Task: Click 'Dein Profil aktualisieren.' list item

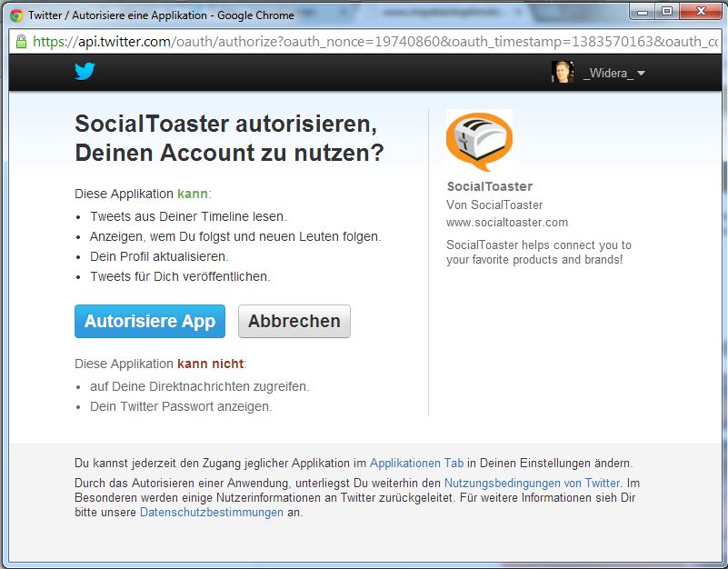Action: [x=159, y=256]
